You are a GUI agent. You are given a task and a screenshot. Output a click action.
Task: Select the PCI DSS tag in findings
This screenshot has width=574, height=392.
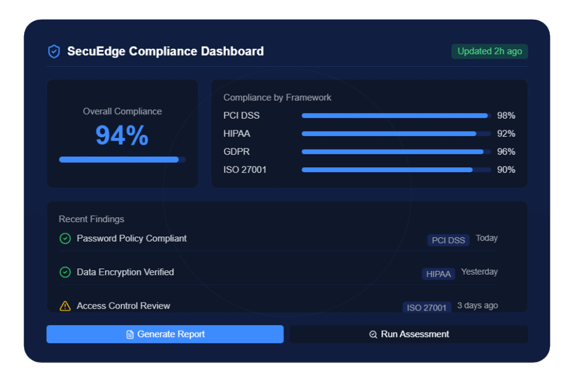tap(448, 240)
